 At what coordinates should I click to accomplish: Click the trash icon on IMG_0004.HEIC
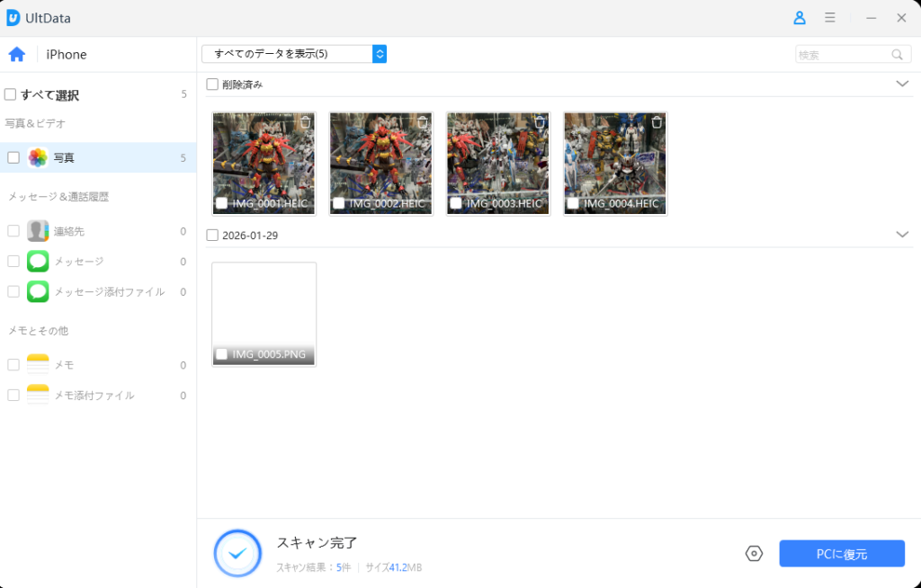click(x=657, y=122)
